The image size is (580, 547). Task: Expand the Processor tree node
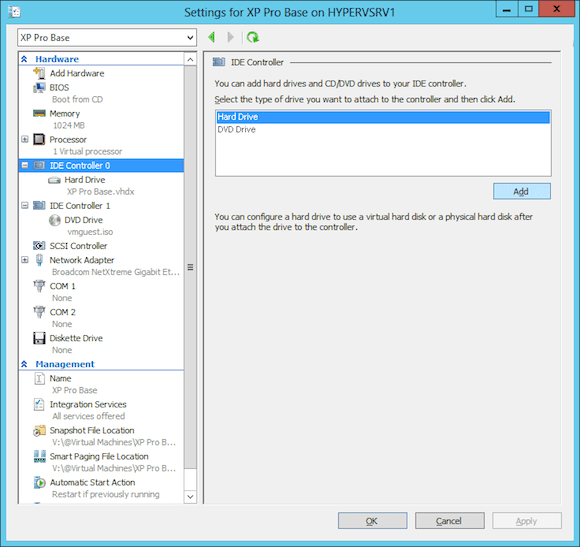click(x=25, y=139)
